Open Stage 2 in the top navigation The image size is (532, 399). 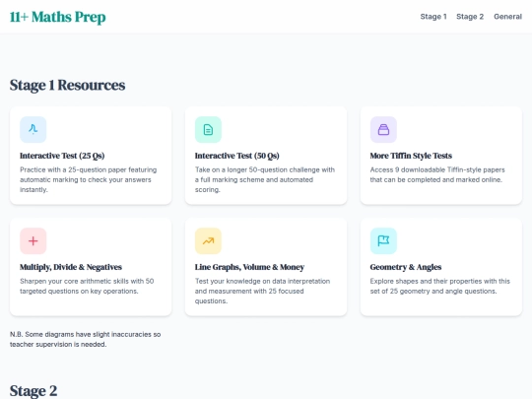[x=470, y=17]
